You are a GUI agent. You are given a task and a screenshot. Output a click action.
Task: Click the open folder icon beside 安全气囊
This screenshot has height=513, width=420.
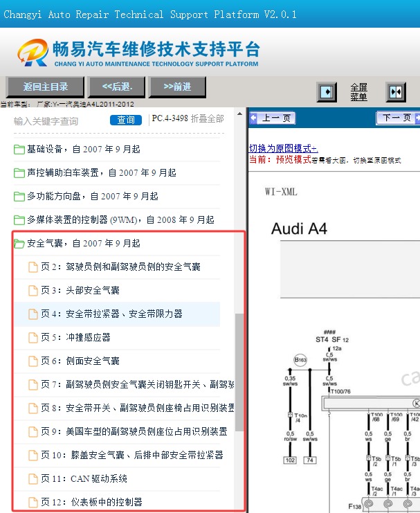pyautogui.click(x=19, y=244)
